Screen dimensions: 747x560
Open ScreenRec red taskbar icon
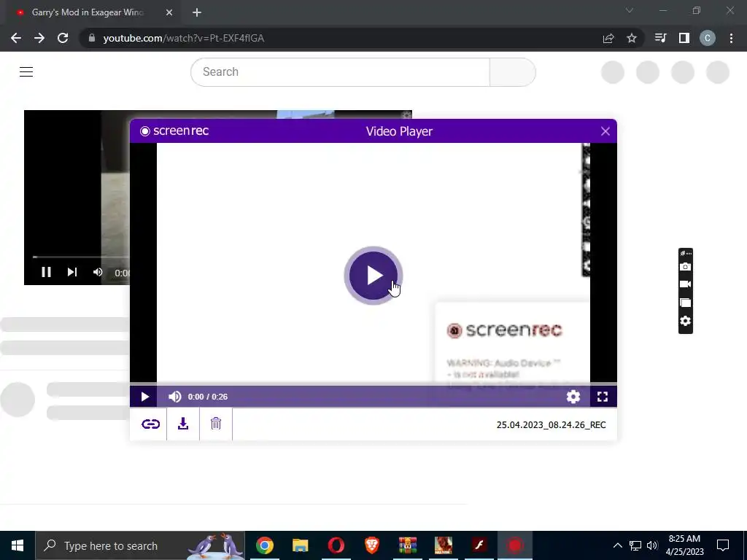pos(514,545)
